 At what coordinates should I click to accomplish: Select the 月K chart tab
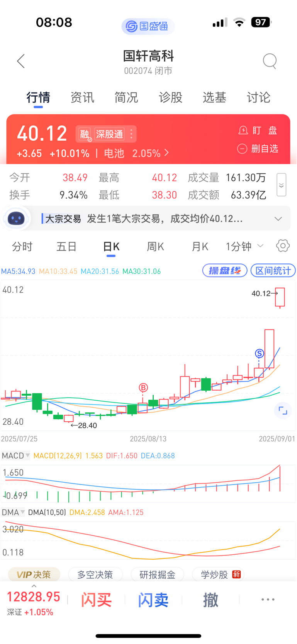click(x=200, y=246)
